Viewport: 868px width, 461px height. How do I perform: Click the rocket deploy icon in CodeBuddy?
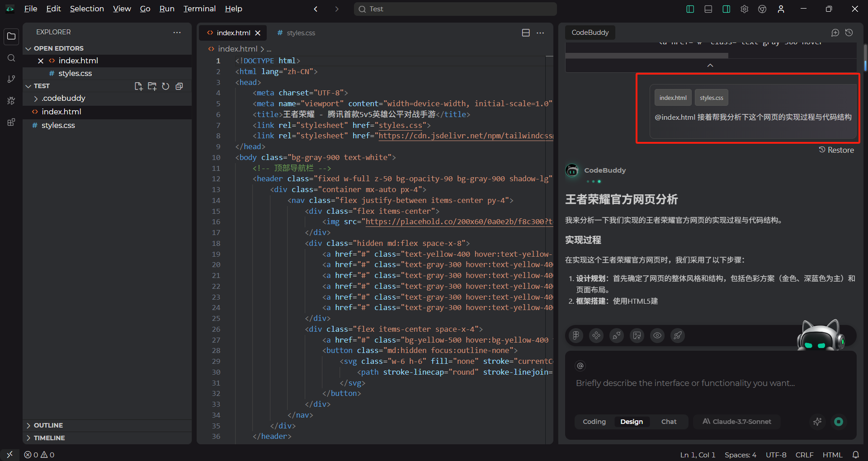678,335
